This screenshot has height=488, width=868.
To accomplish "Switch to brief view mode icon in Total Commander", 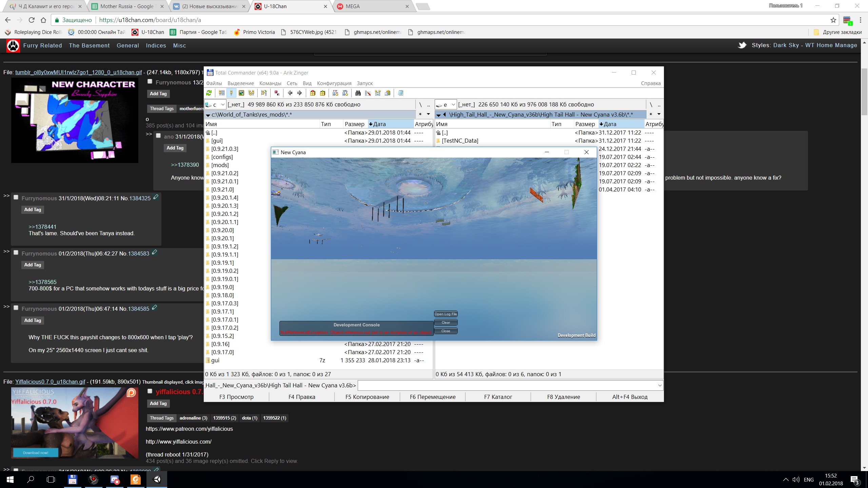I will point(222,93).
